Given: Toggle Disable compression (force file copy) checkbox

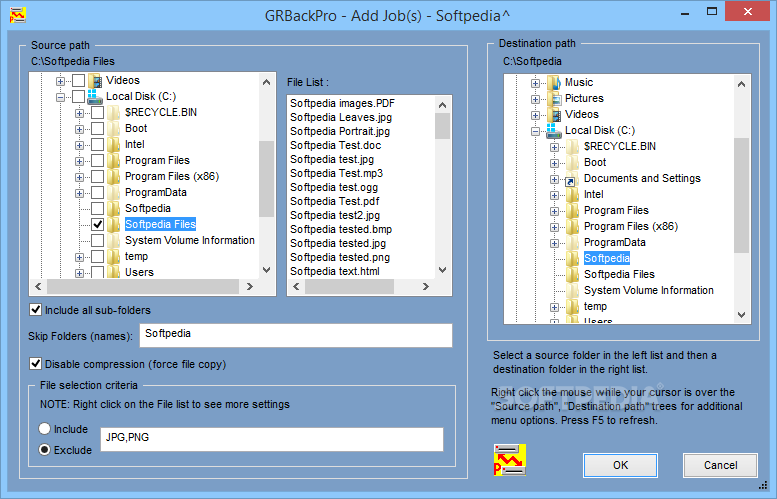Looking at the screenshot, I should point(35,364).
